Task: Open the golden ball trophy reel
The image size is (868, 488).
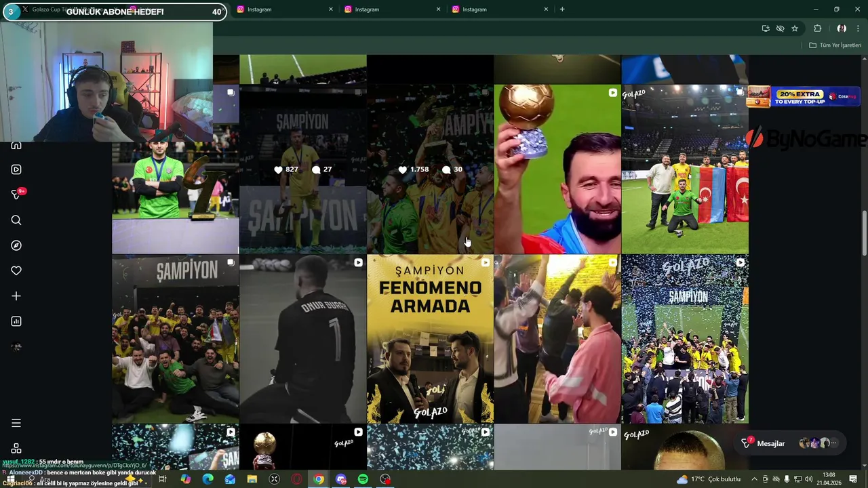Action: click(557, 169)
